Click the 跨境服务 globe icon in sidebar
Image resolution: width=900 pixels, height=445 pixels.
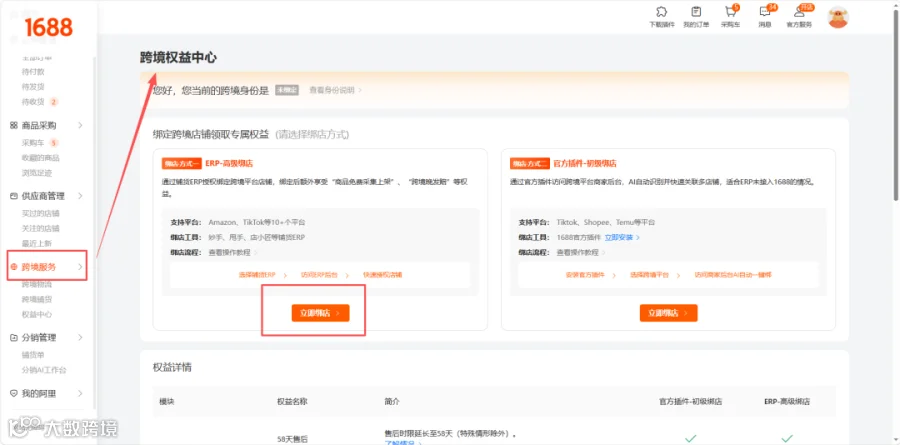point(14,267)
